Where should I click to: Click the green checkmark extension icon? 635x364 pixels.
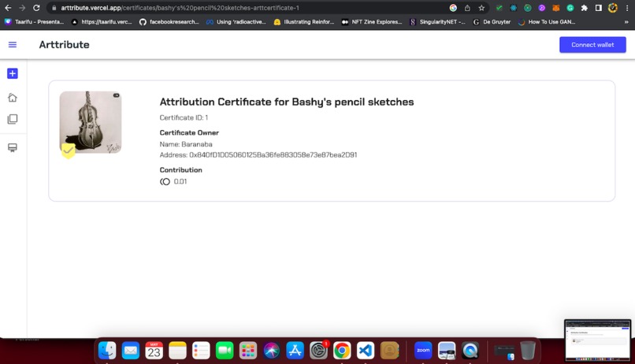pyautogui.click(x=499, y=8)
